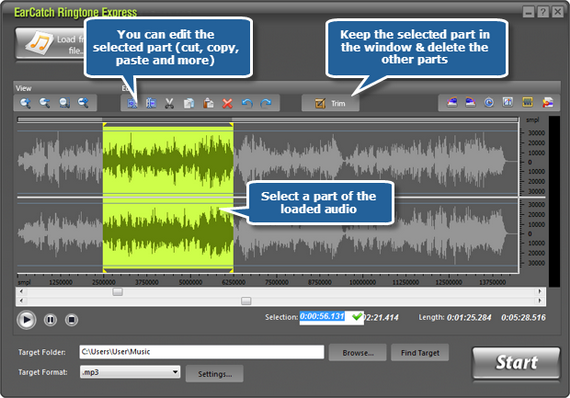Click the scrollbar thumb just above the time readouts
Image resolution: width=570 pixels, height=398 pixels.
pyautogui.click(x=246, y=301)
